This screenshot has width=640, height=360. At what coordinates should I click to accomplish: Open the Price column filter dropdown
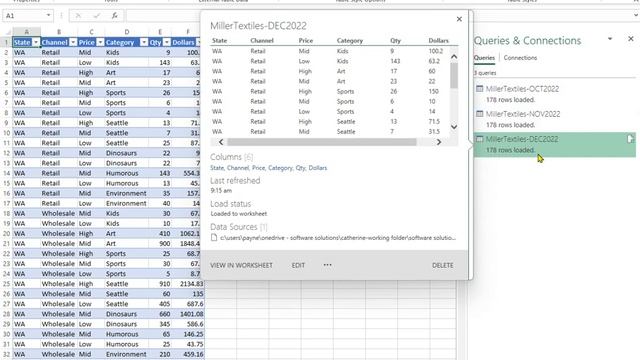[100, 42]
